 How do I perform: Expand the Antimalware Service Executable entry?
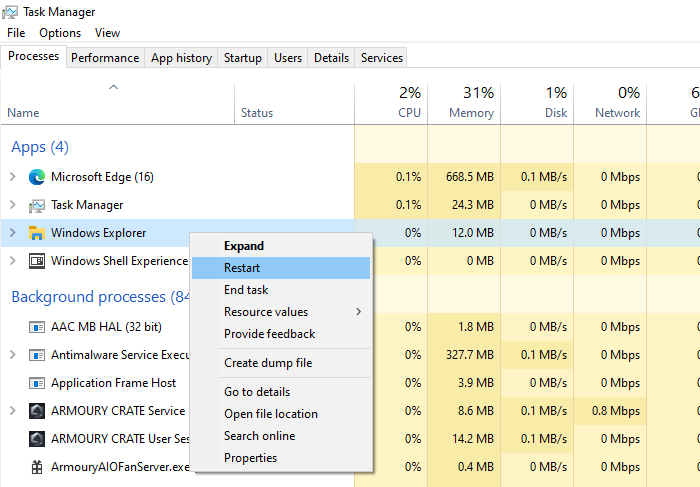pyautogui.click(x=13, y=355)
